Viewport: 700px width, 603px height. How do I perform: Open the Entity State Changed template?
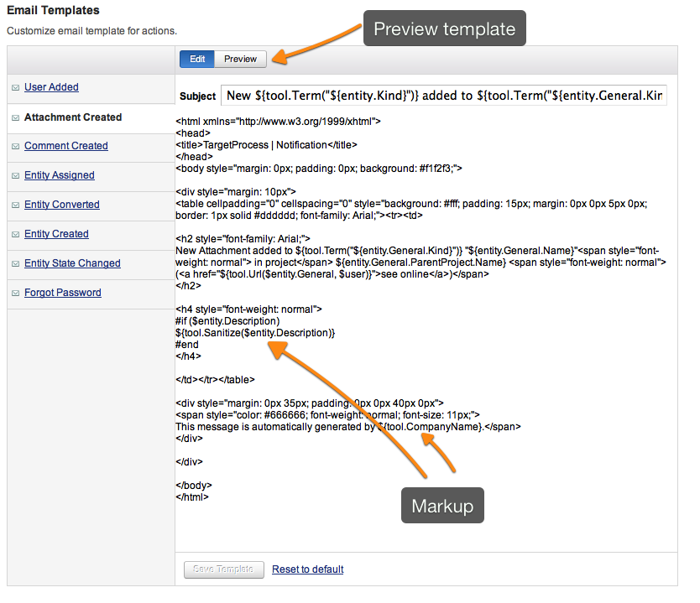pyautogui.click(x=72, y=263)
